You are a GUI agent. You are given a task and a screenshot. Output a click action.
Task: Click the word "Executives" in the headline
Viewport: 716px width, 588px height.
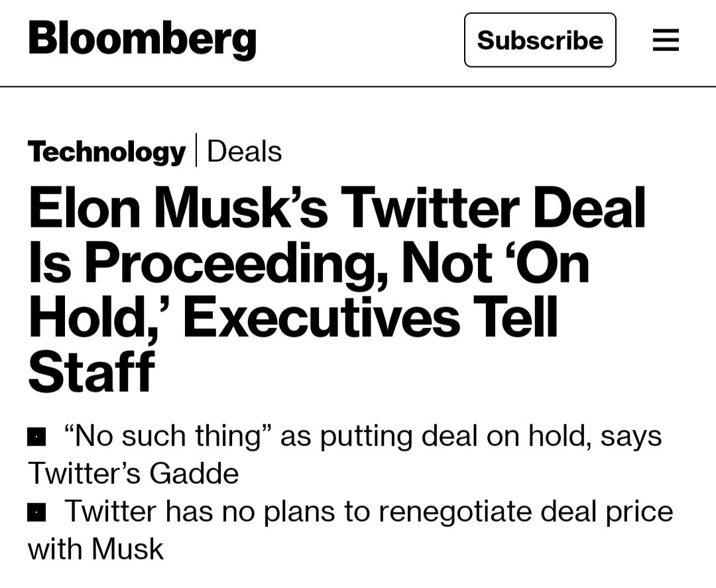tap(321, 318)
